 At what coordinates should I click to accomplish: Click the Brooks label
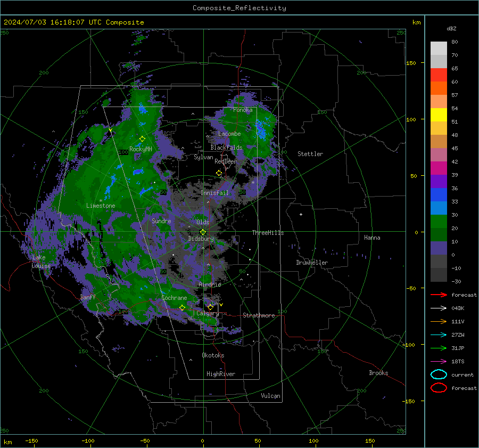point(378,373)
